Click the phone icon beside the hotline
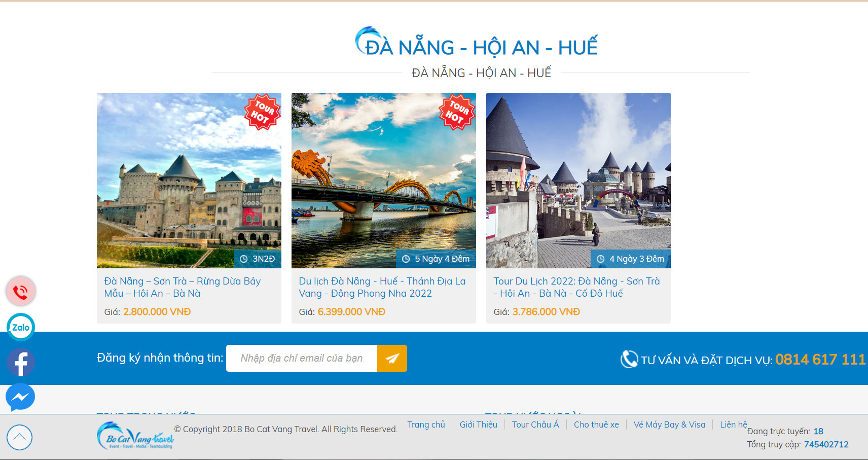 (x=629, y=359)
